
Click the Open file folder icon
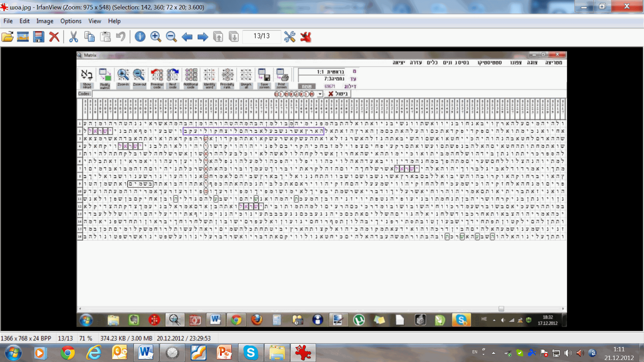pos(8,37)
